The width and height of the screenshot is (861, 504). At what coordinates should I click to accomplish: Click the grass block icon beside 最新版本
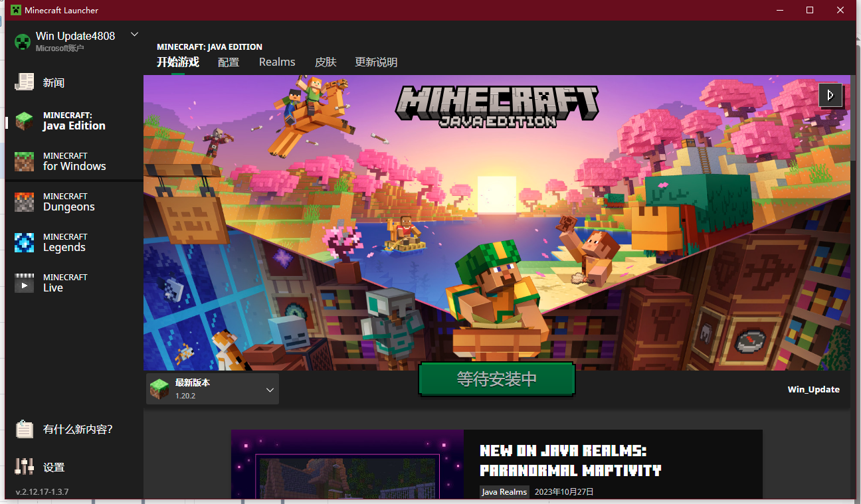pyautogui.click(x=159, y=389)
